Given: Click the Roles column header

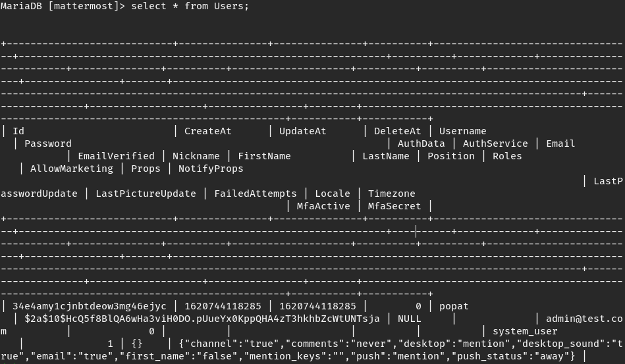Looking at the screenshot, I should [x=507, y=156].
